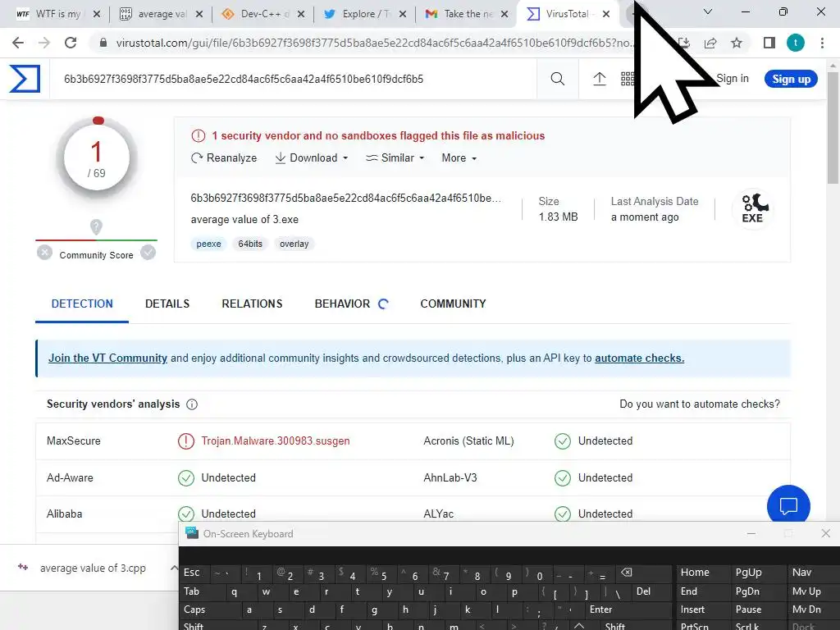Switch to the DETAILS tab

pos(167,304)
